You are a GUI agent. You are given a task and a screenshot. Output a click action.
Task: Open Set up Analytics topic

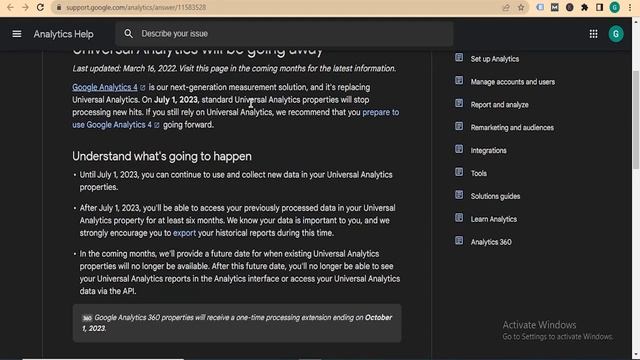point(495,59)
